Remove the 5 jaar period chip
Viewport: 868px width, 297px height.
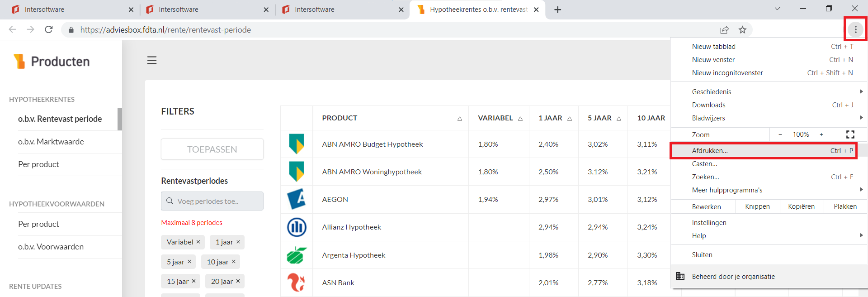[189, 262]
